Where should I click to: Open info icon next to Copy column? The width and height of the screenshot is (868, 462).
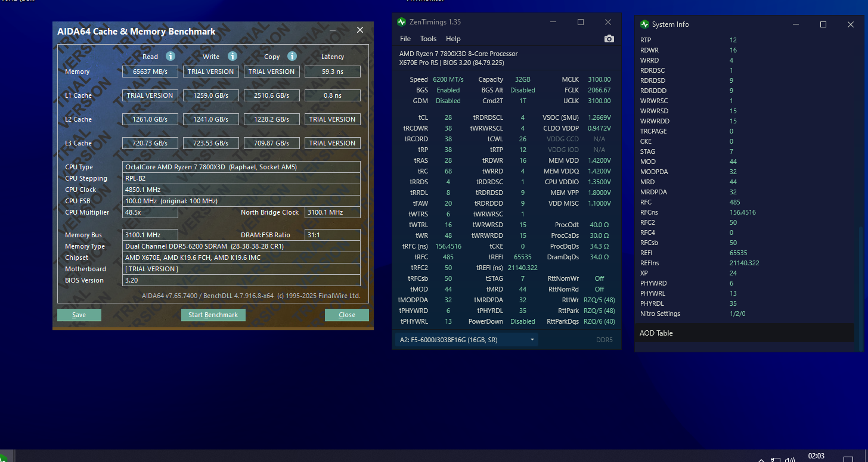[292, 56]
